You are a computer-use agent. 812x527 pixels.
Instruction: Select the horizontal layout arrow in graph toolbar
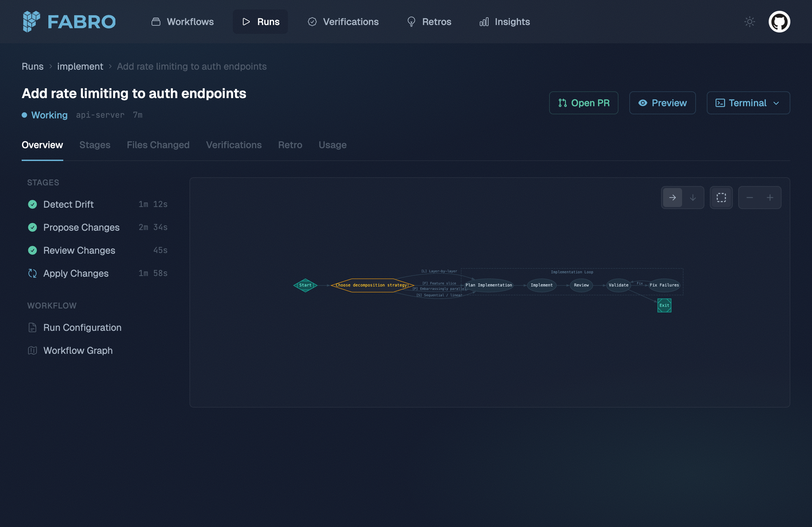[672, 197]
